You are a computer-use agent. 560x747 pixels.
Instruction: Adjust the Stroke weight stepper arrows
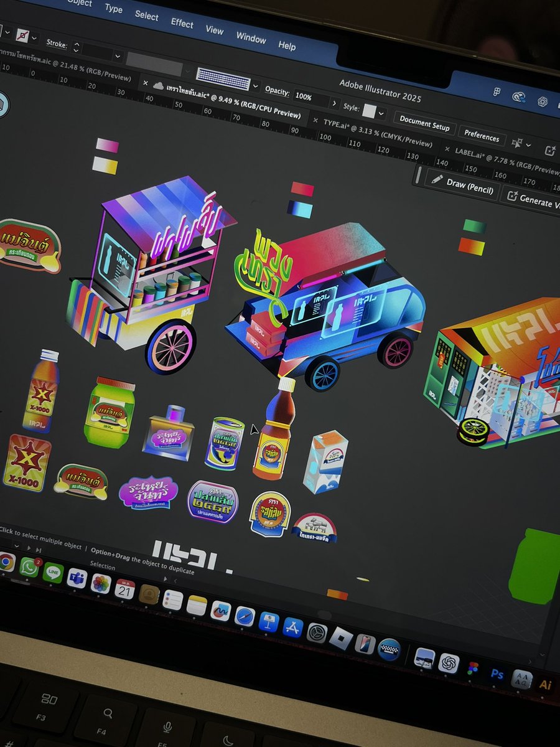pyautogui.click(x=76, y=46)
